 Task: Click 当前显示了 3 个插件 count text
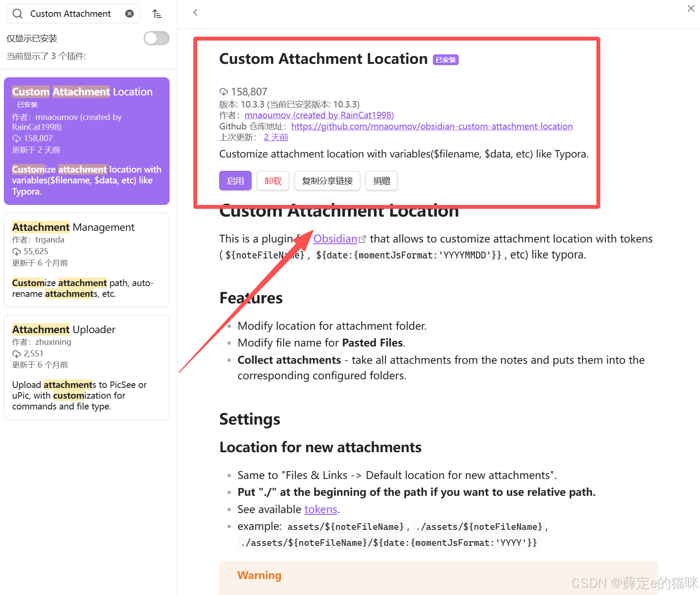46,56
